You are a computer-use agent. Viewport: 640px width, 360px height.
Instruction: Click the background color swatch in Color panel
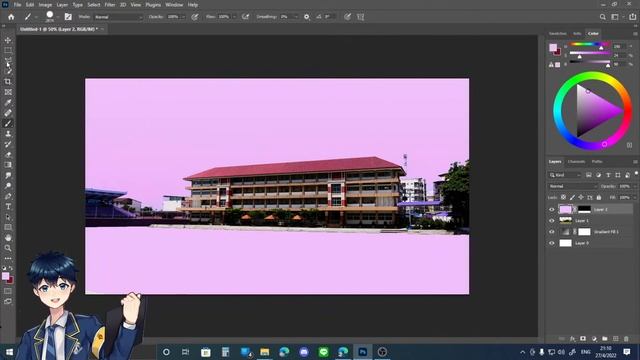coord(557,52)
